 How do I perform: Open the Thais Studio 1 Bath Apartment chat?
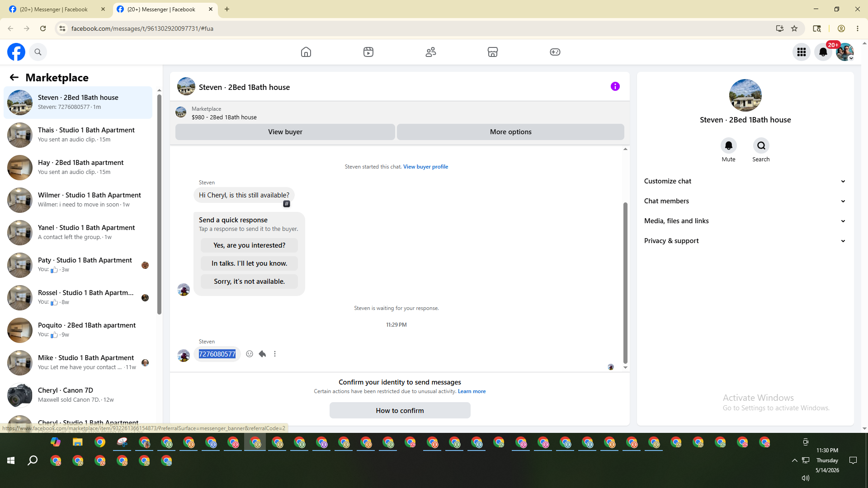[x=78, y=135]
